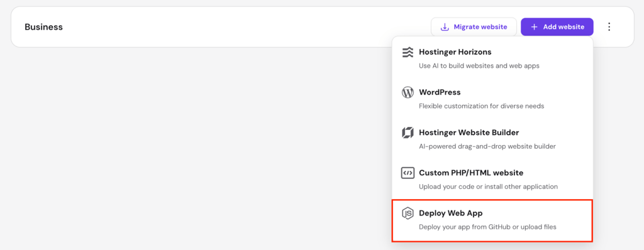644x250 pixels.
Task: Click the WordPress logo icon
Action: [407, 92]
